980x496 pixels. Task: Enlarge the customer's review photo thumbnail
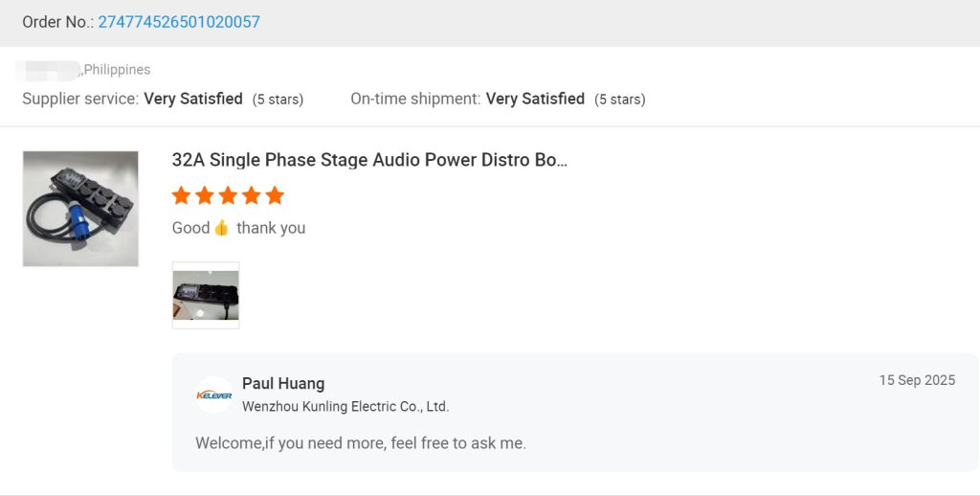pos(206,295)
